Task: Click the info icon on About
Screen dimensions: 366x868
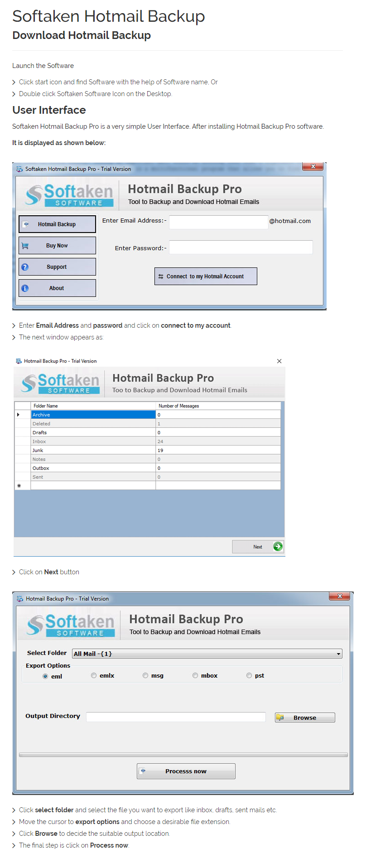Action: [x=25, y=288]
